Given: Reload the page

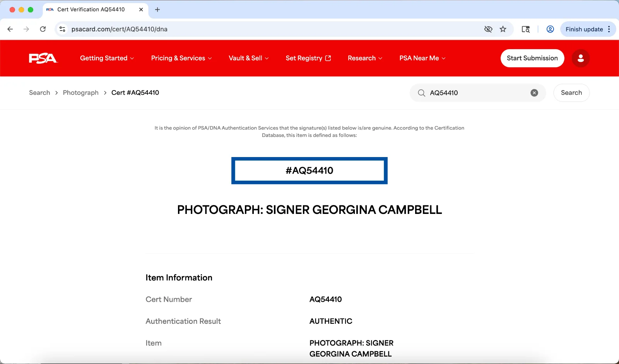Looking at the screenshot, I should tap(43, 29).
